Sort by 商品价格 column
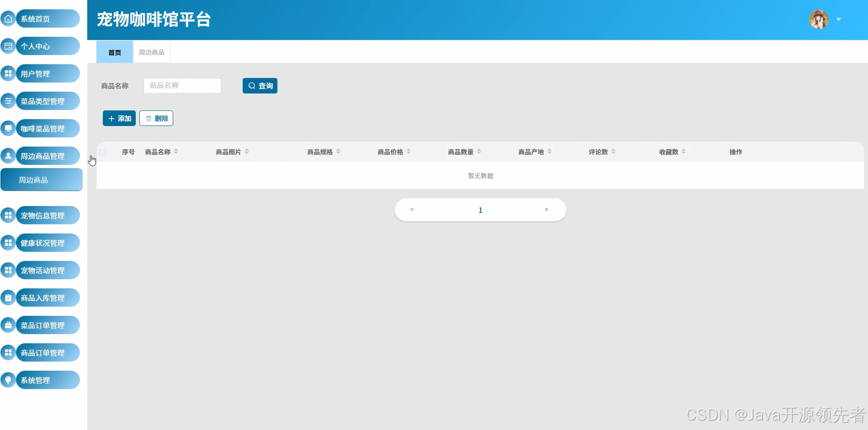Viewport: 868px width, 430px height. point(409,152)
